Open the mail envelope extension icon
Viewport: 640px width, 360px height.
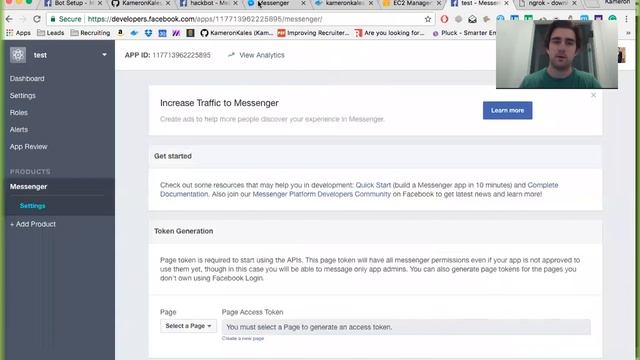pyautogui.click(x=472, y=19)
